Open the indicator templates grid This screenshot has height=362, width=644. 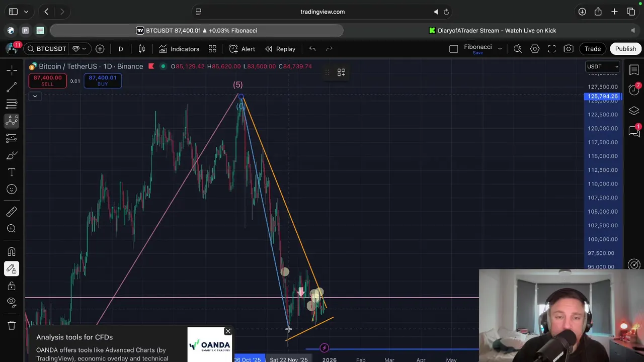pos(212,49)
